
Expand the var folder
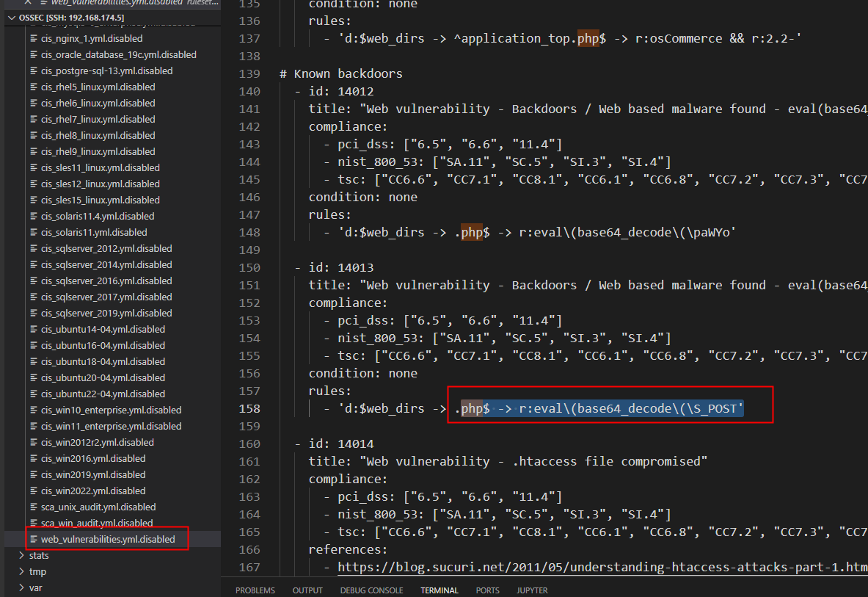[21, 587]
